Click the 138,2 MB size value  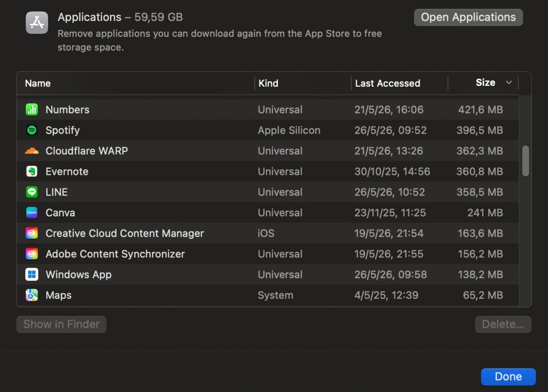pyautogui.click(x=480, y=275)
